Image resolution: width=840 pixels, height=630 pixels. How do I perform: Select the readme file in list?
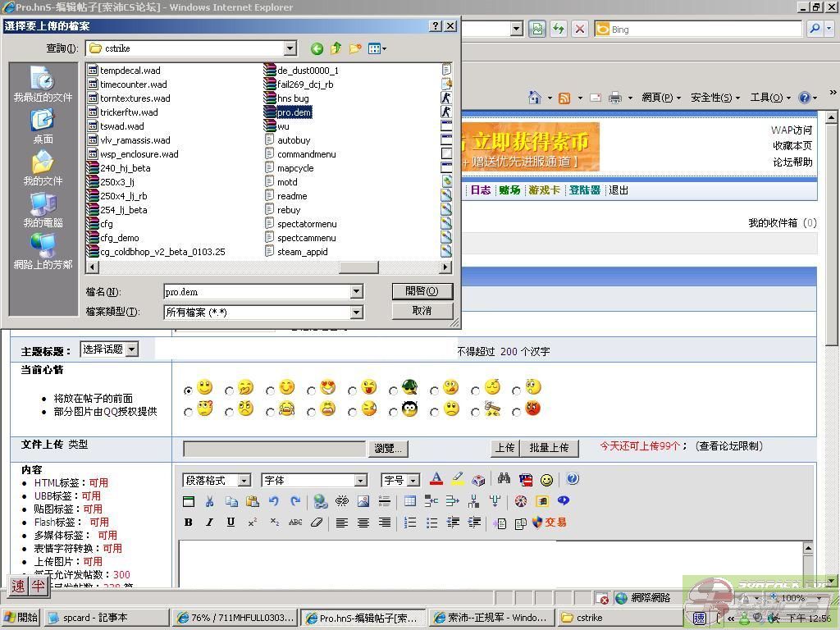pos(291,196)
